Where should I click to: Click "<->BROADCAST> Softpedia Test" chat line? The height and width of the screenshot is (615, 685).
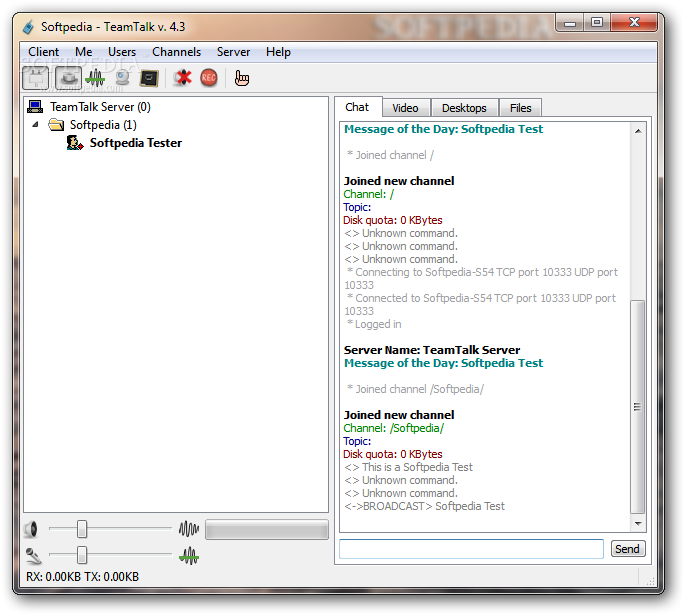(x=424, y=506)
